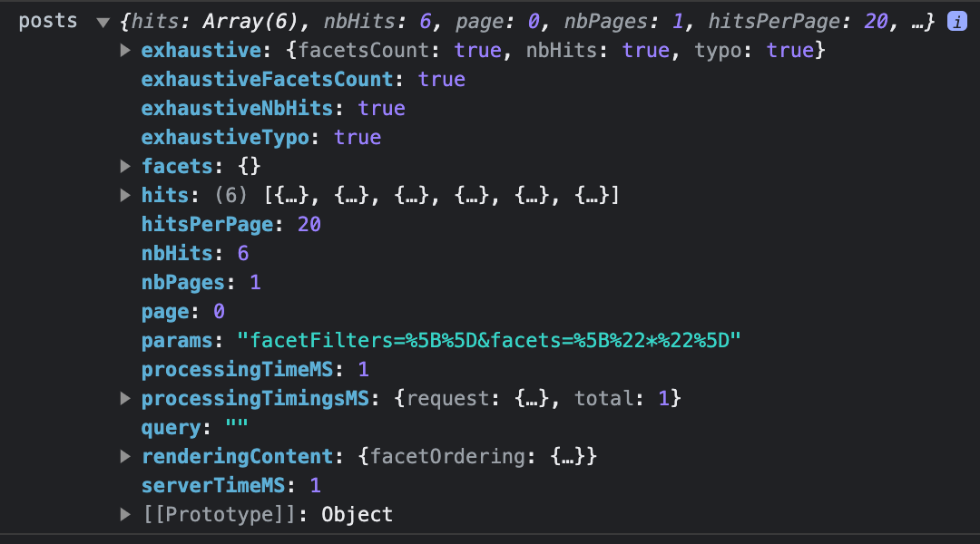Click the exhaustive object preview with facetsCount

555,50
